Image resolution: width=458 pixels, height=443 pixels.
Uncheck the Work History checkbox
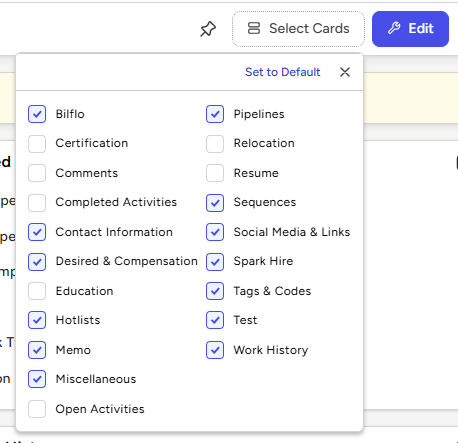[215, 350]
